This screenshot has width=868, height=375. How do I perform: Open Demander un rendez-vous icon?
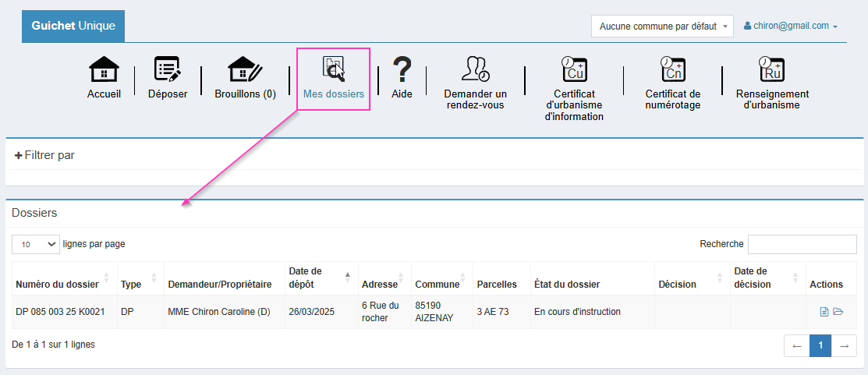pos(475,69)
